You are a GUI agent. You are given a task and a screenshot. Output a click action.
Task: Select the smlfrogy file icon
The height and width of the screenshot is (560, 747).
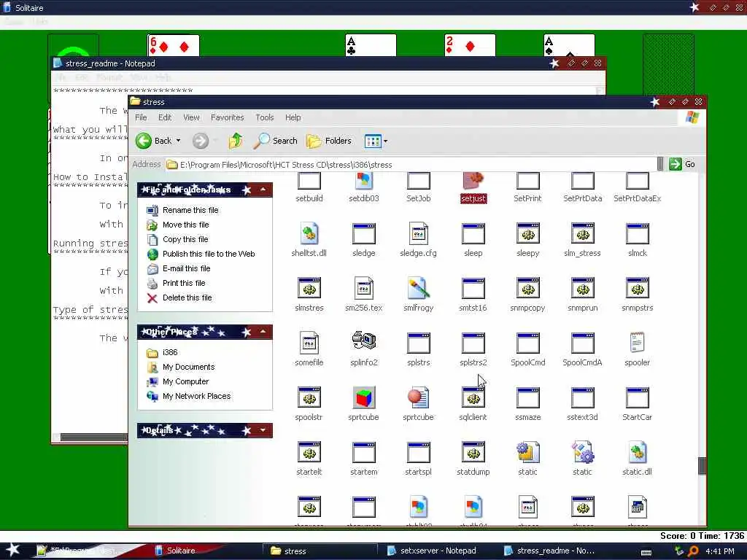[418, 289]
